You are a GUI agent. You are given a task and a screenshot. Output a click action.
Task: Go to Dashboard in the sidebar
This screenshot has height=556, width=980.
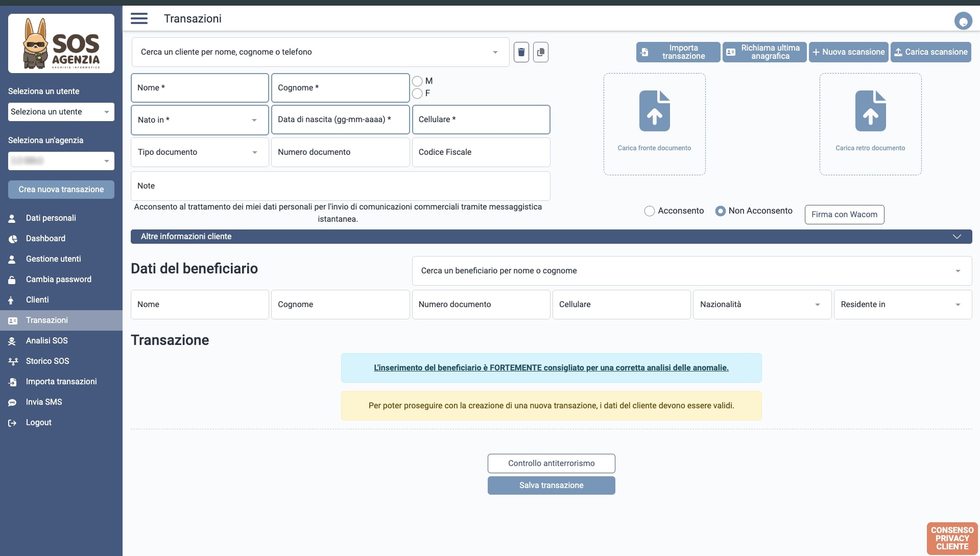[x=45, y=239]
